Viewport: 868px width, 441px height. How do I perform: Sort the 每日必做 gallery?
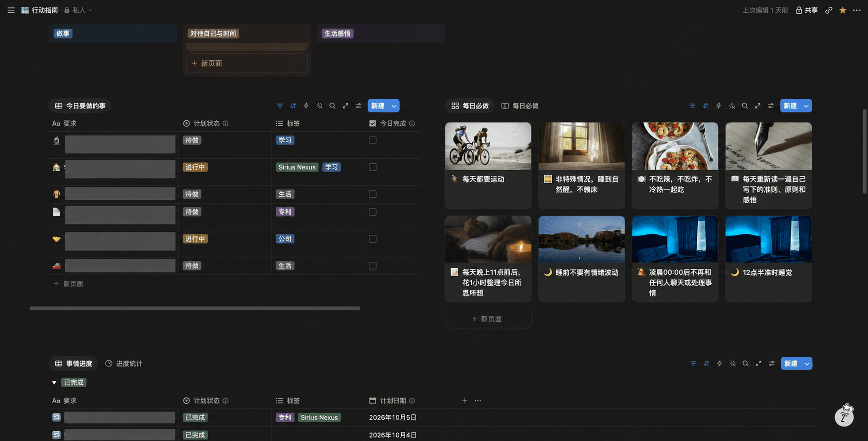pyautogui.click(x=706, y=106)
